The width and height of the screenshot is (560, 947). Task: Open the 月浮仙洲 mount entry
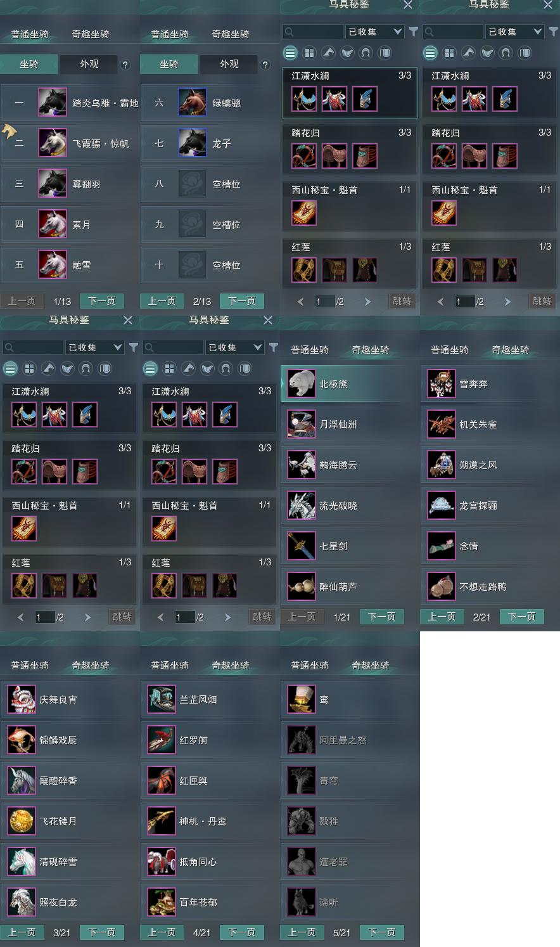[x=350, y=424]
